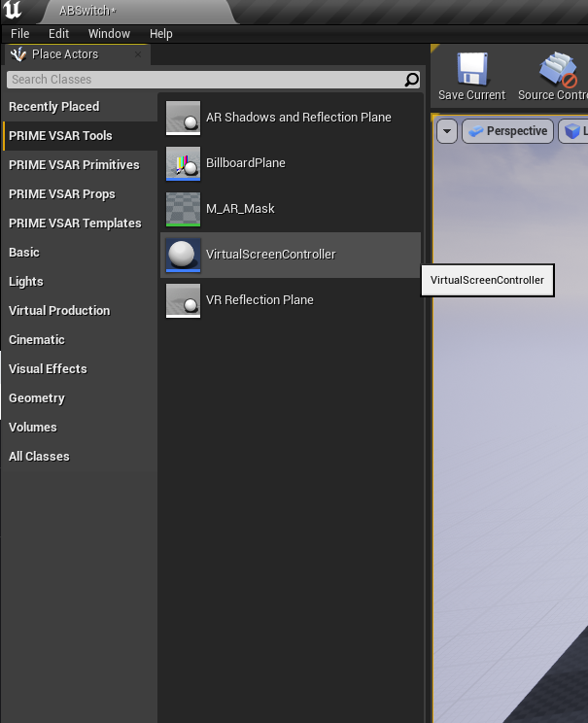Click the VirtualScreenController sphere thumbnail
Screen dimensions: 588x723
[x=183, y=255]
